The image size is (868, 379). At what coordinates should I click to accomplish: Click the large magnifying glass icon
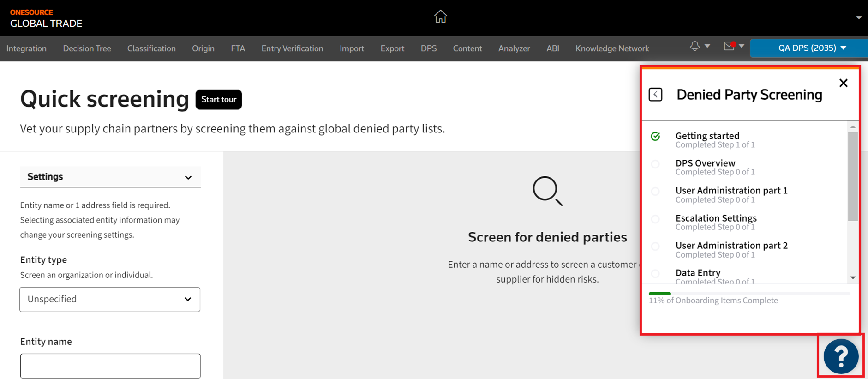point(547,191)
